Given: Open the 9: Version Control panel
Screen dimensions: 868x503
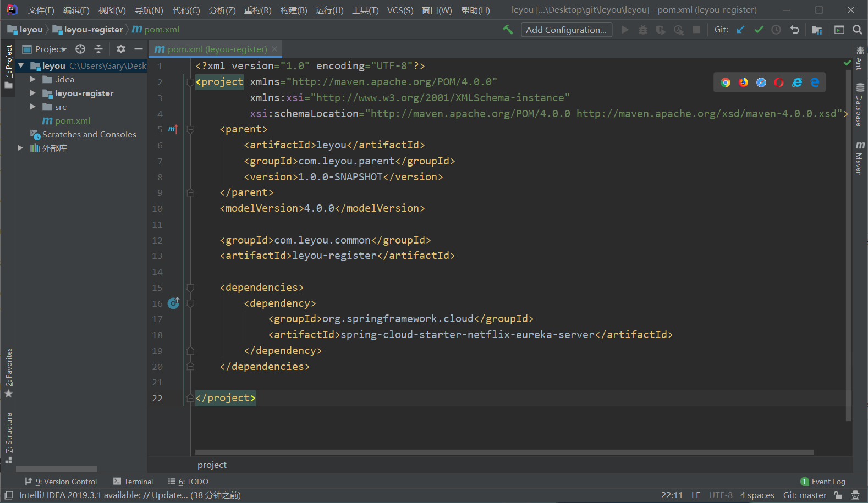Looking at the screenshot, I should pos(61,482).
